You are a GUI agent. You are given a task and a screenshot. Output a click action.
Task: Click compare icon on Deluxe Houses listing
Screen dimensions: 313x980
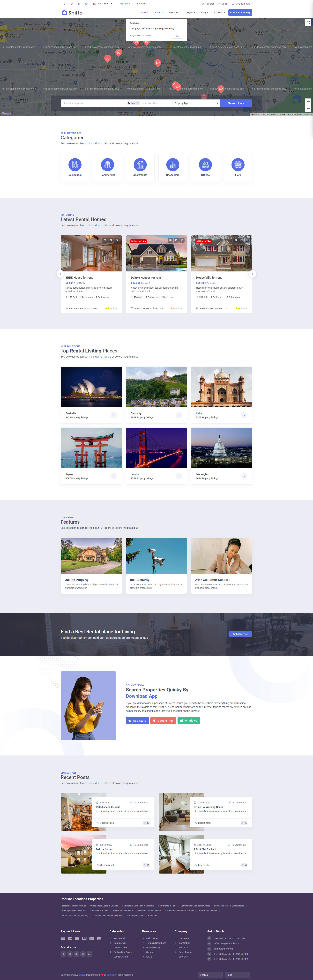(182, 240)
